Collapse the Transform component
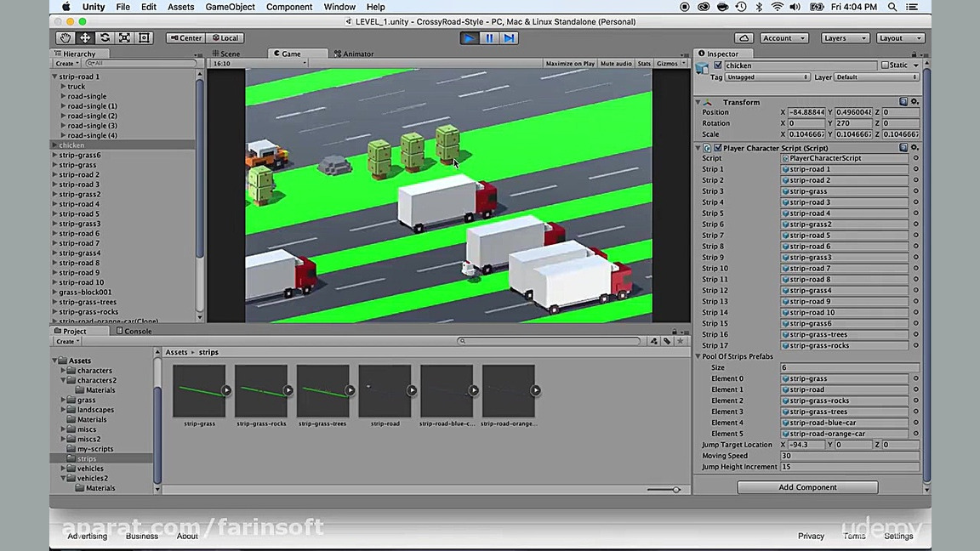Screen dimensions: 980x551 (x=698, y=102)
